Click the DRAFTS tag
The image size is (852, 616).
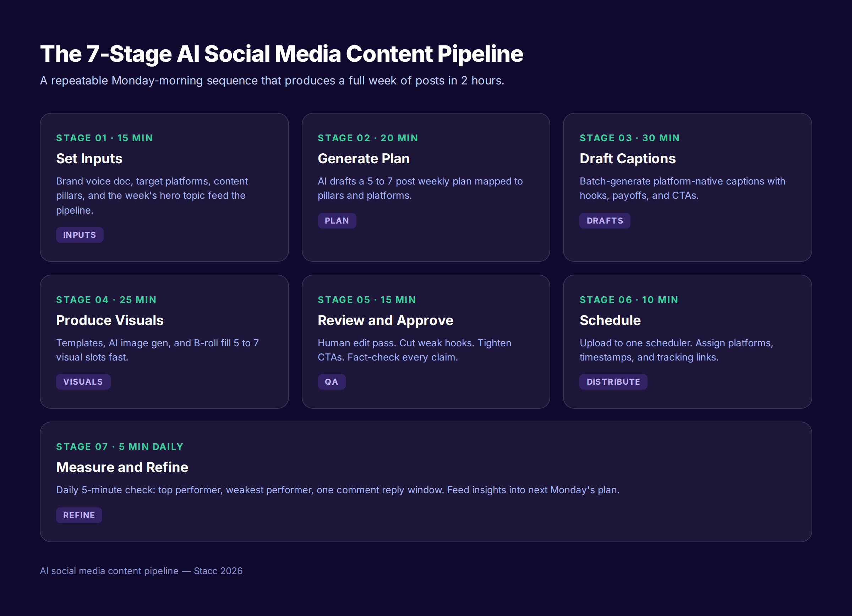click(x=605, y=220)
